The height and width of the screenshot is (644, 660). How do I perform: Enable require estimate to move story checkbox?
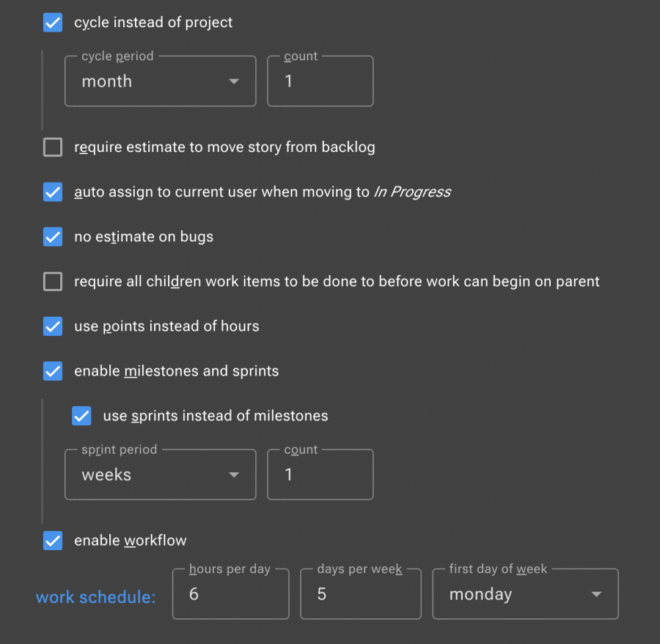(53, 147)
